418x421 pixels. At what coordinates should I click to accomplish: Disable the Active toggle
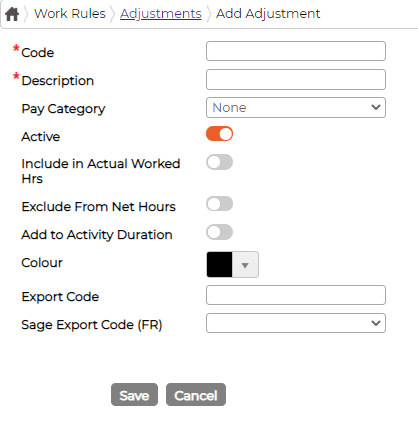pyautogui.click(x=219, y=134)
